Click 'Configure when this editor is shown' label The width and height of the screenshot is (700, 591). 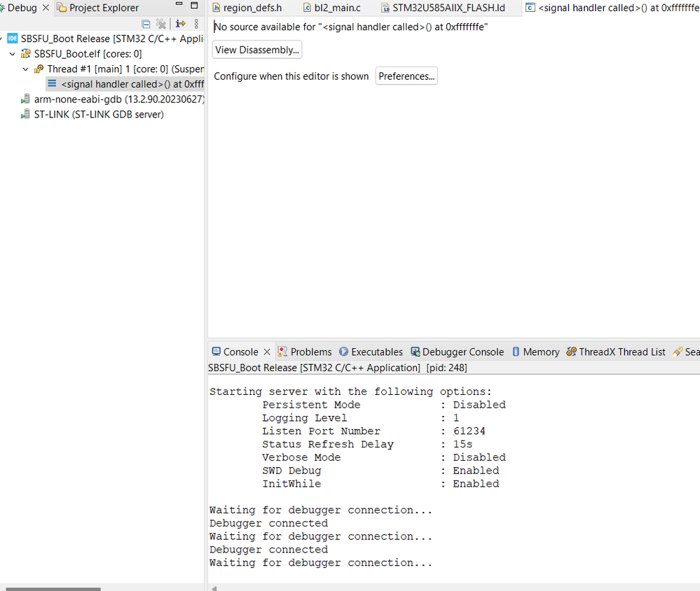pos(291,76)
